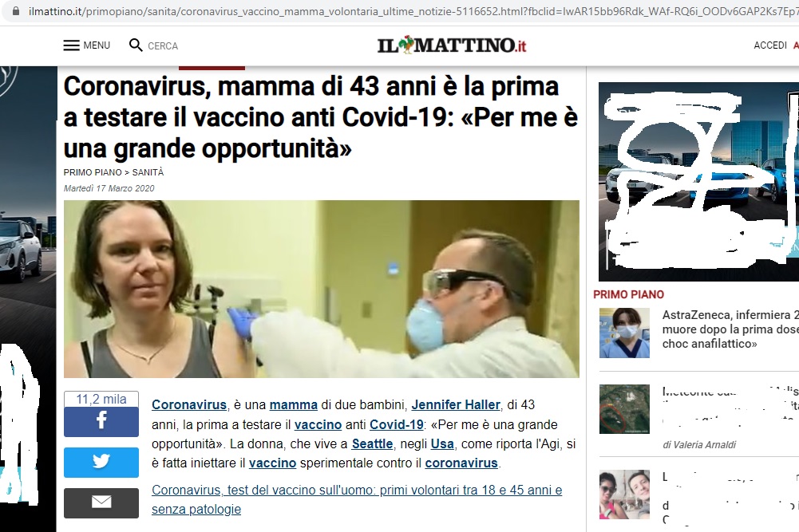The width and height of the screenshot is (799, 532).
Task: Go to Il Mattino logo homepage
Action: 452,45
